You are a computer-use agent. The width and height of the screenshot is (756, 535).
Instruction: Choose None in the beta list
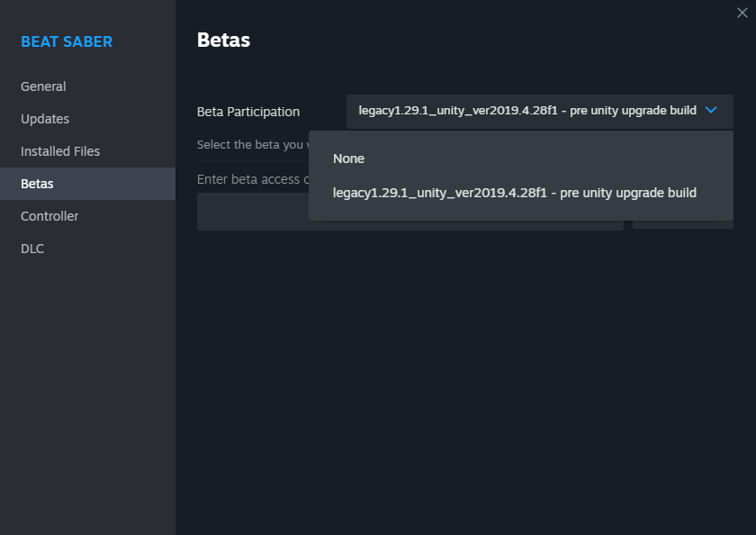521,159
